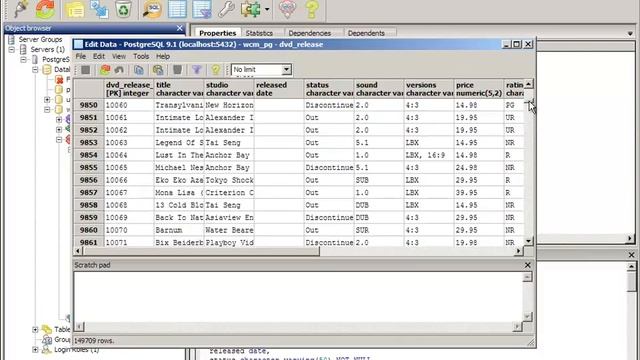Image resolution: width=640 pixels, height=360 pixels.
Task: Open the Edit menu in Edit Data window
Action: tap(99, 56)
